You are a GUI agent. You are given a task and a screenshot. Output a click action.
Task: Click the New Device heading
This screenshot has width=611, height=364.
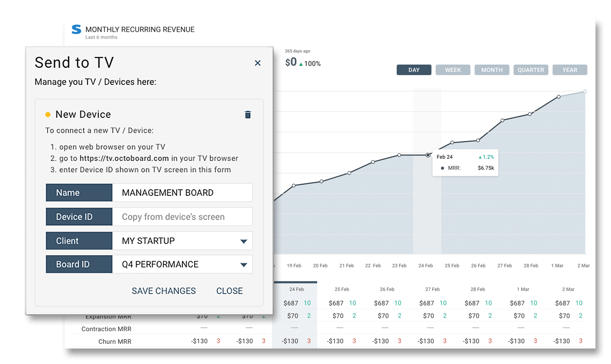[x=83, y=115]
